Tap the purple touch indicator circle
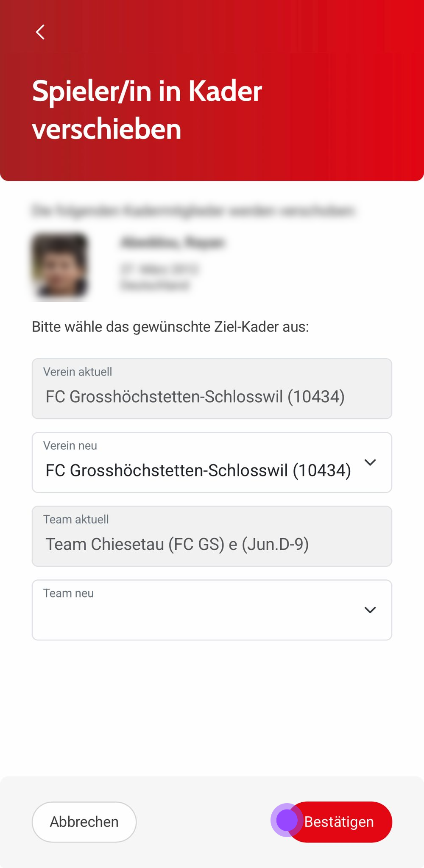Viewport: 424px width, 868px height. pos(287,820)
